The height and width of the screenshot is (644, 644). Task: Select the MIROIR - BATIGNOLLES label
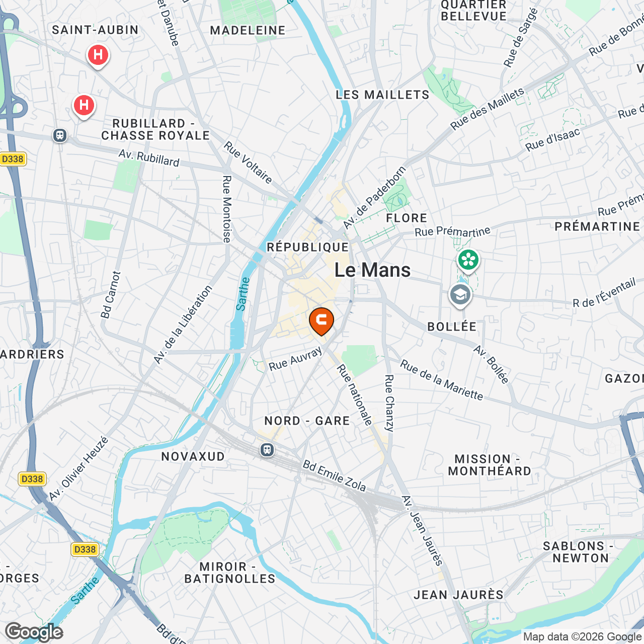tap(230, 573)
